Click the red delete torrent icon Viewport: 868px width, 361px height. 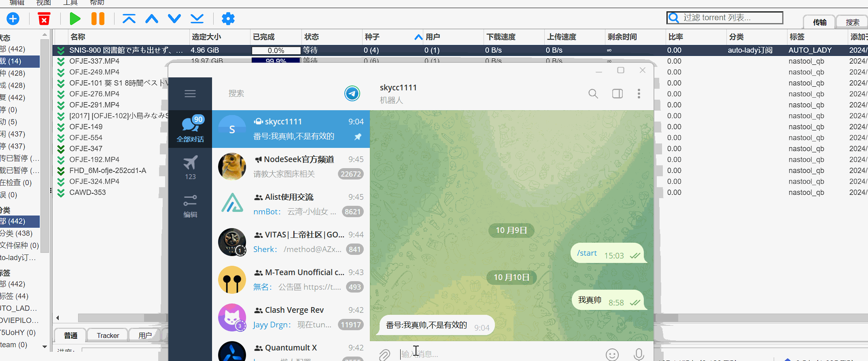[x=44, y=19]
